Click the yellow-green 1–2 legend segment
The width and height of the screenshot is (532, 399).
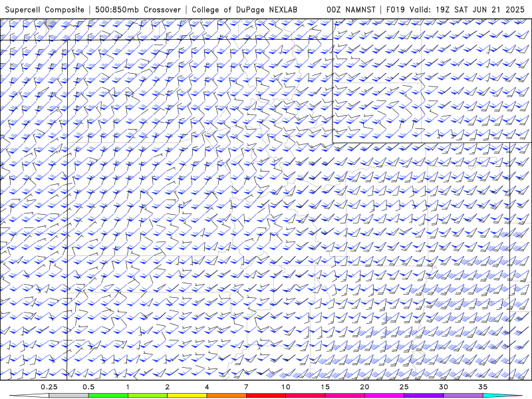[x=148, y=396]
